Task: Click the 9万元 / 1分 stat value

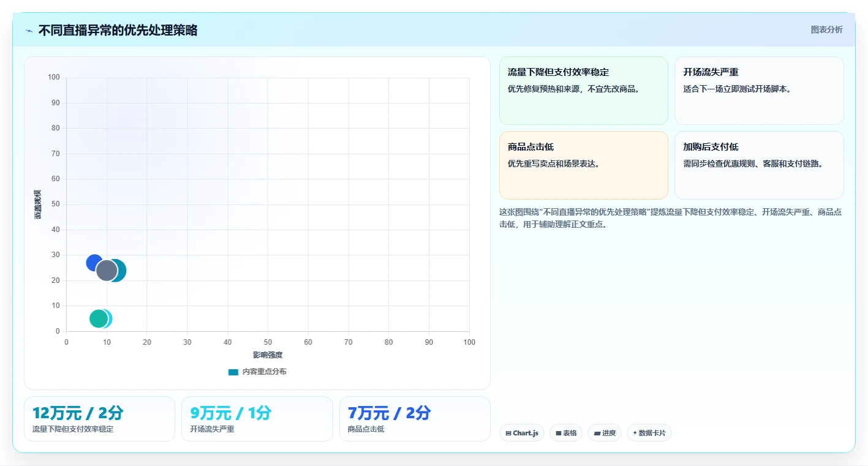Action: 231,413
